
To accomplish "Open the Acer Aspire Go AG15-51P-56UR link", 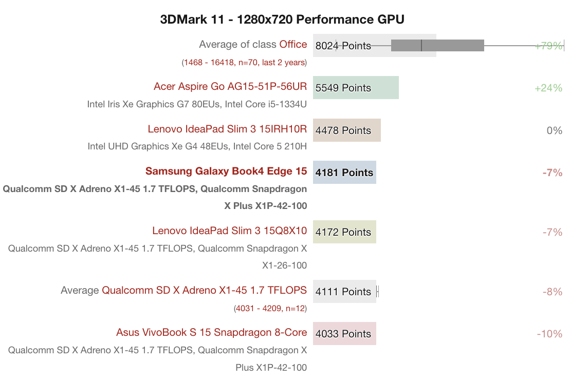I will click(230, 87).
